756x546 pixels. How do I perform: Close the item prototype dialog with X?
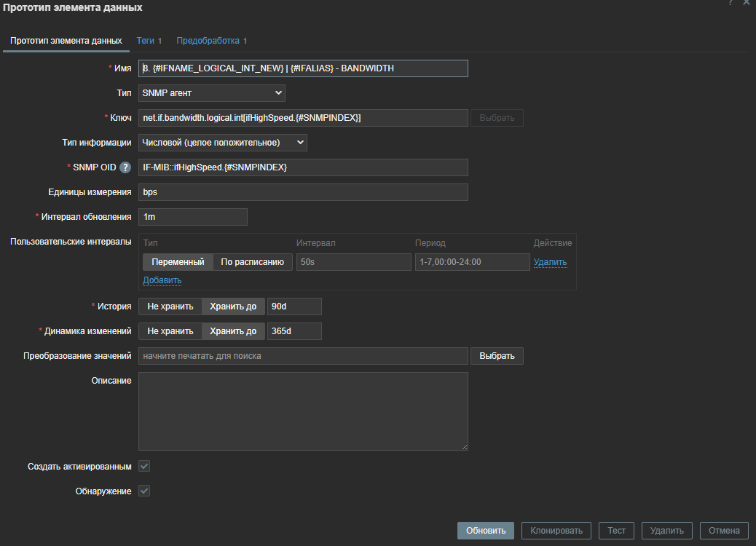tap(746, 3)
